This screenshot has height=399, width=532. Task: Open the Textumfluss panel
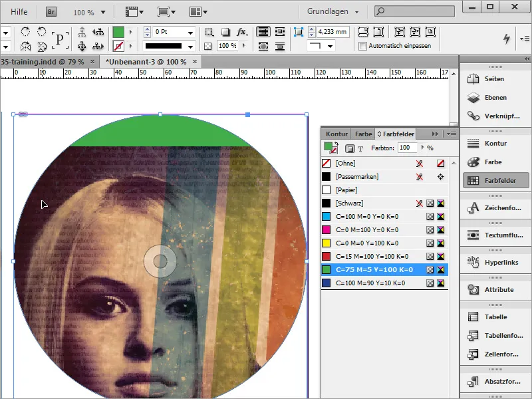tap(495, 235)
